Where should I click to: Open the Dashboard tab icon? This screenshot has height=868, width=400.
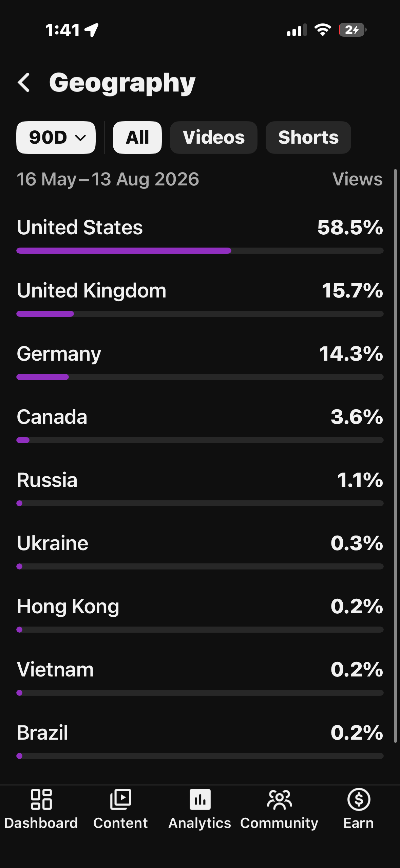coord(41,799)
